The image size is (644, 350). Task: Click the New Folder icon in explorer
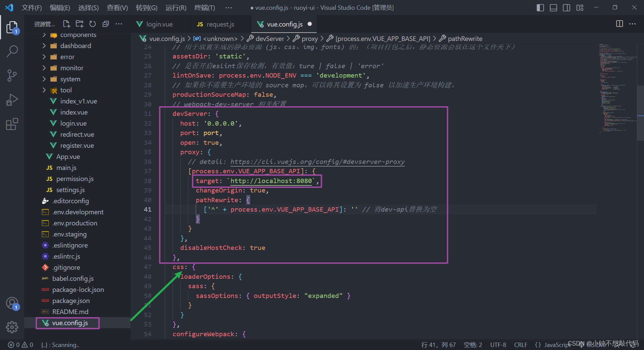[x=79, y=24]
